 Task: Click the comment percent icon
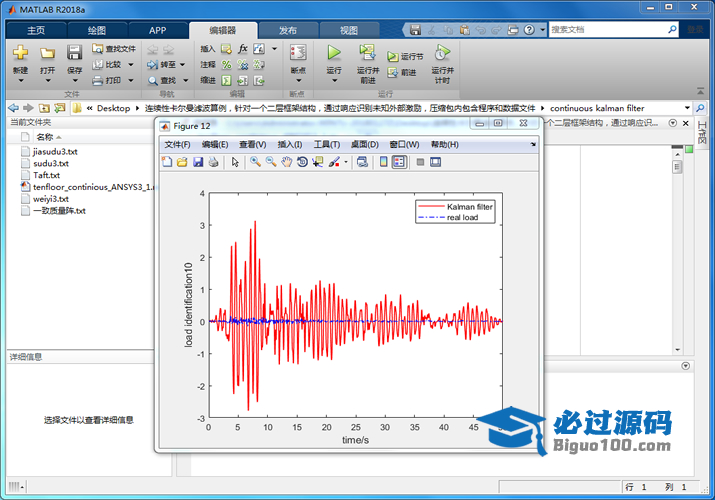pos(226,65)
